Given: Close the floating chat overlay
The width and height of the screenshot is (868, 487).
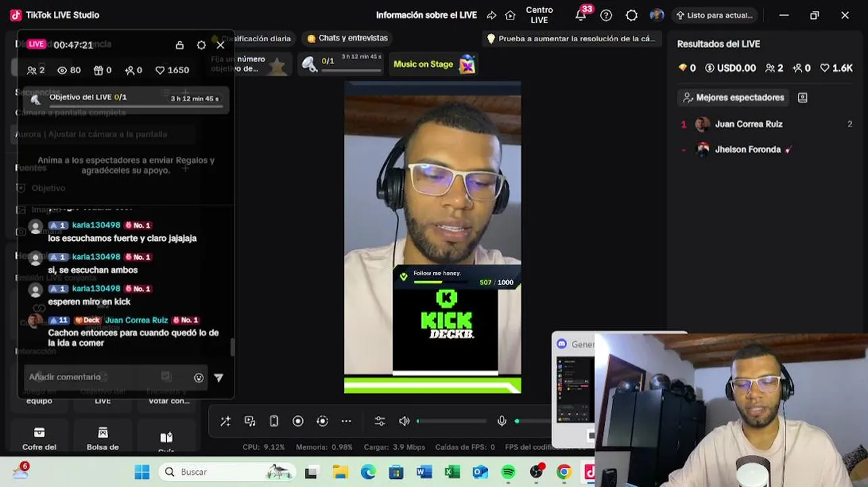Looking at the screenshot, I should coord(220,45).
